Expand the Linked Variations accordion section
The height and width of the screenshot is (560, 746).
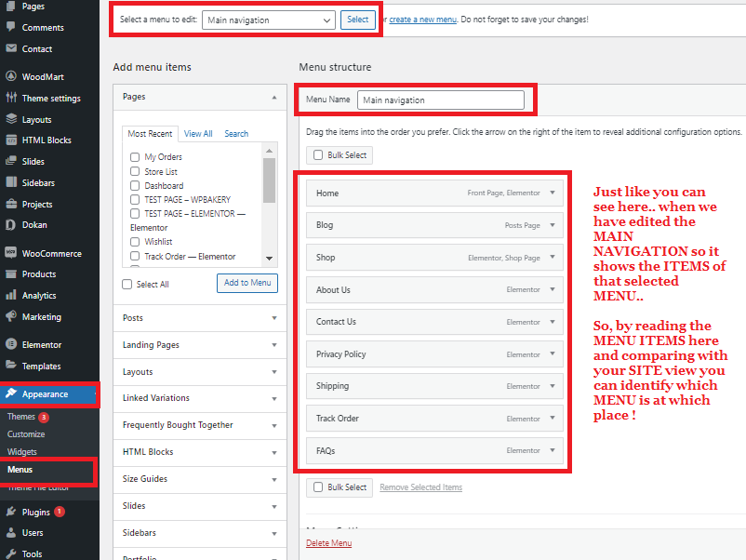tap(200, 398)
